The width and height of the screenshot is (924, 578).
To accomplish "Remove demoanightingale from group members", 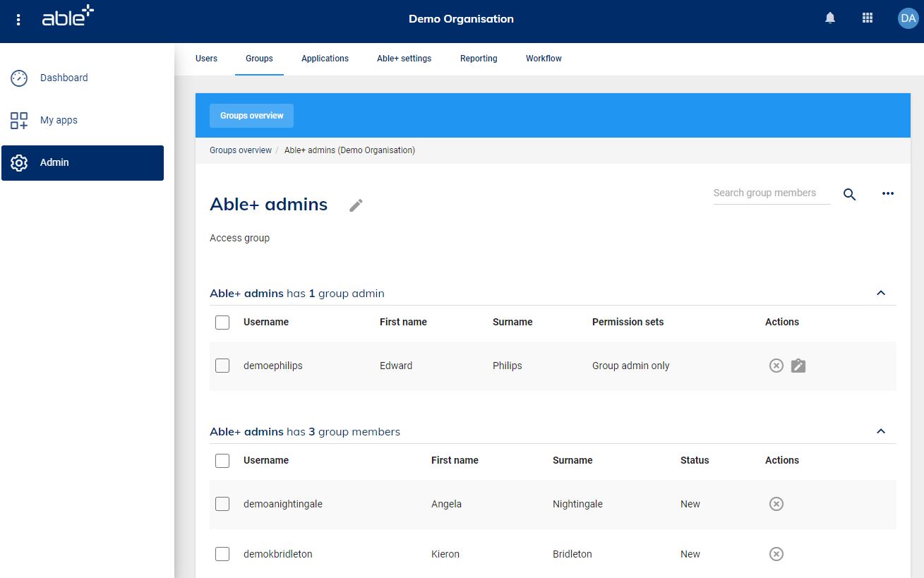I will (x=776, y=504).
